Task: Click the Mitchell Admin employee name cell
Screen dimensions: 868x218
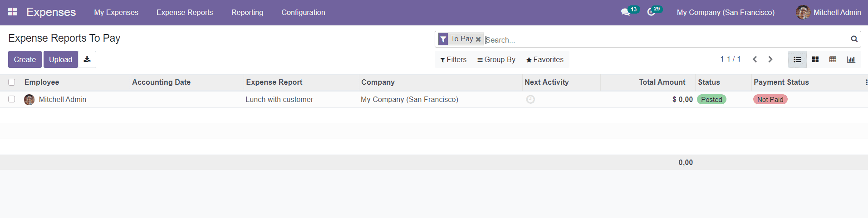Action: coord(63,100)
